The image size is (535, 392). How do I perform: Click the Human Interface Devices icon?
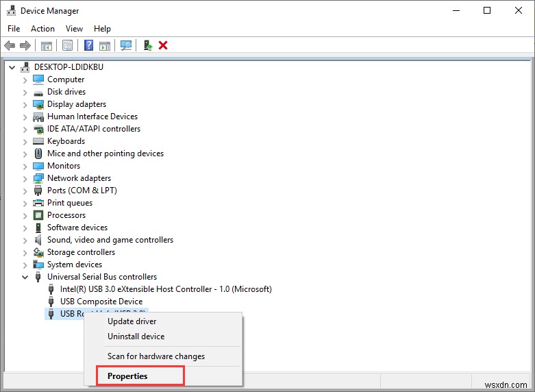point(38,117)
